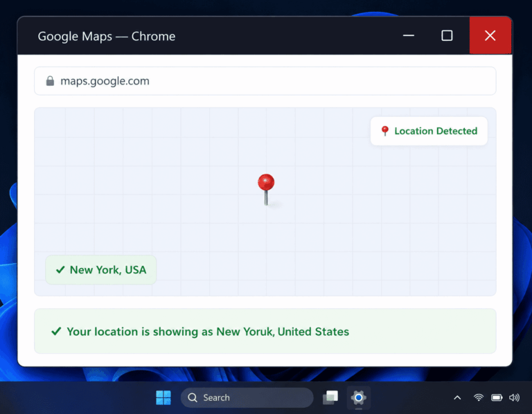Select the New York, USA label

click(x=100, y=270)
